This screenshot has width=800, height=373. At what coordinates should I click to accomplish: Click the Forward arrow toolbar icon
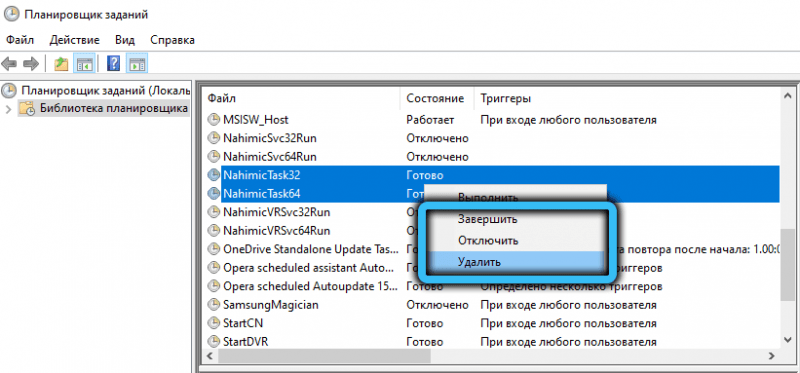click(31, 64)
